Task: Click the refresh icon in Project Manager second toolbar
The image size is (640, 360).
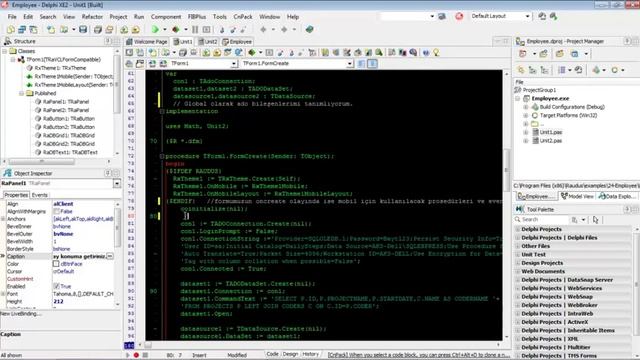Action: click(578, 70)
